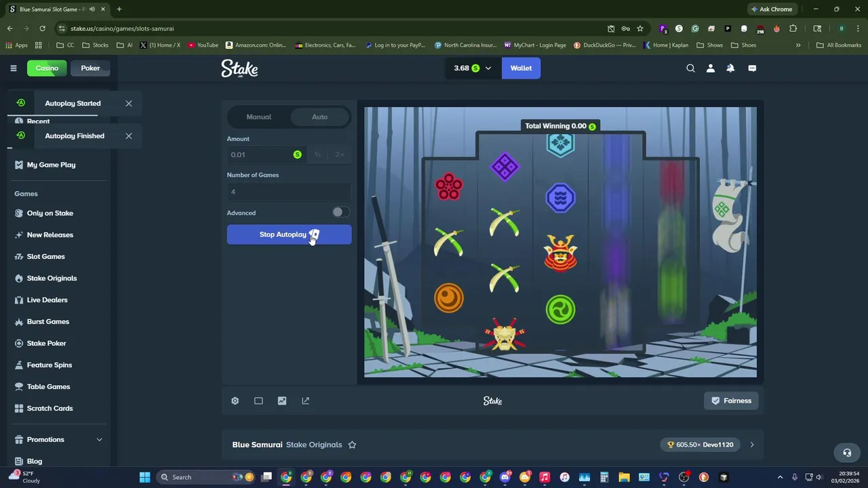Switch to Auto betting tab
This screenshot has width=868, height=488.
(319, 117)
